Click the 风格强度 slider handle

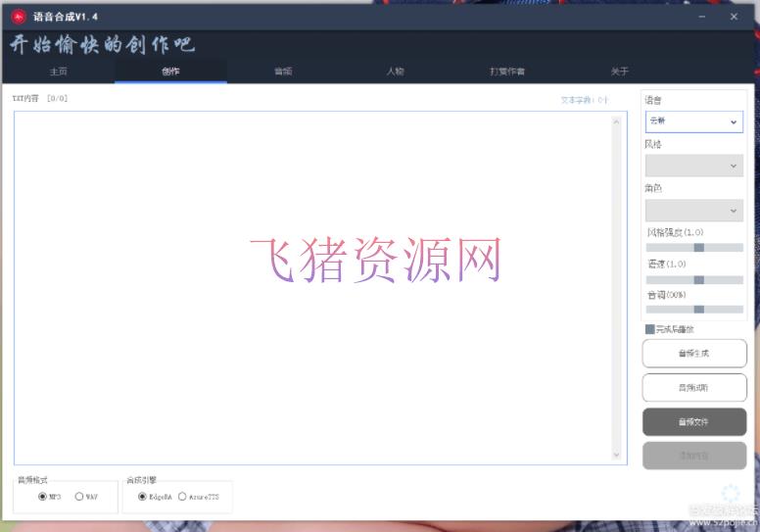coord(699,248)
